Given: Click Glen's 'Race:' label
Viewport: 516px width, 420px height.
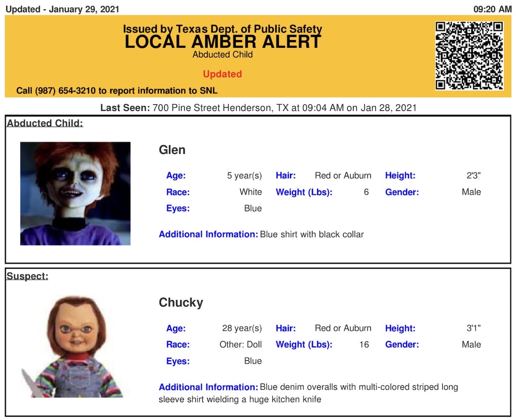Looking at the screenshot, I should coord(178,192).
